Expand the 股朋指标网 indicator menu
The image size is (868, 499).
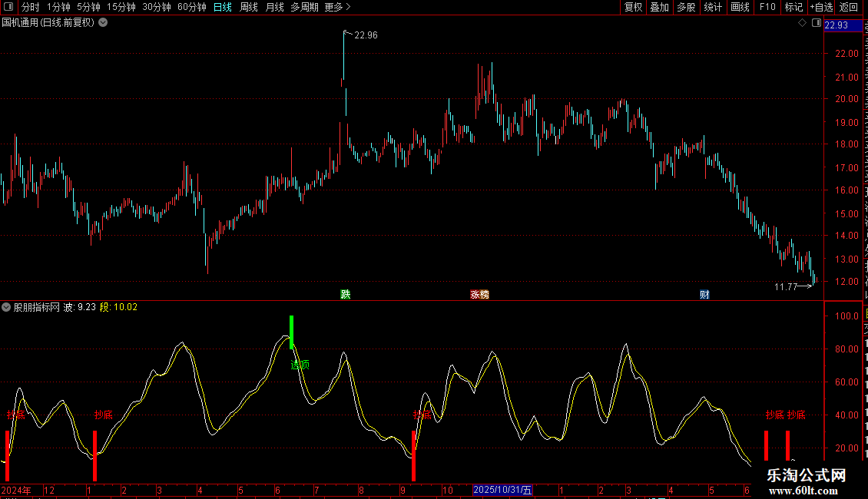pyautogui.click(x=6, y=307)
